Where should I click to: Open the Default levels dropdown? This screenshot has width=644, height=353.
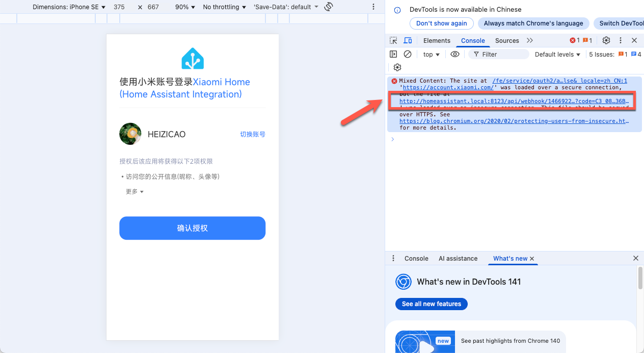coord(557,54)
